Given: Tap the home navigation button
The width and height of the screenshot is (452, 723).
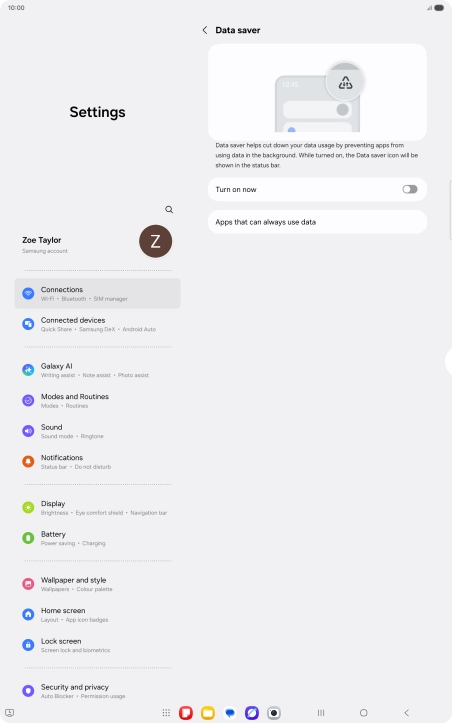Looking at the screenshot, I should tap(364, 713).
